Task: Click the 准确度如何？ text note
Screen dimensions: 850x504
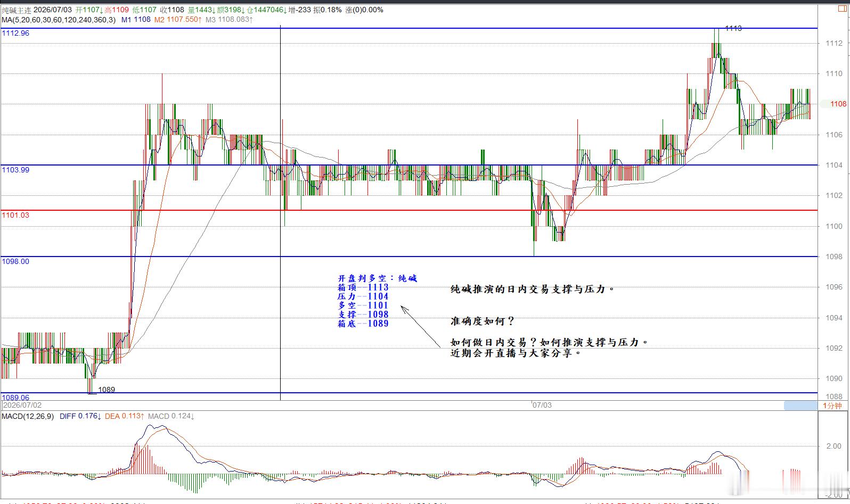Action: pyautogui.click(x=483, y=321)
